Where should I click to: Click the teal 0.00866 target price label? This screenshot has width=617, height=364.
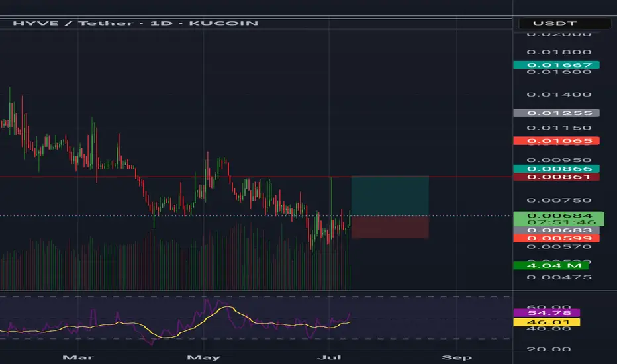556,169
